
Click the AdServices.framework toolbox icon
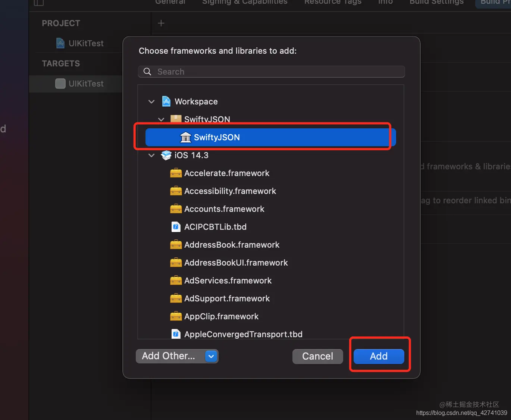point(176,280)
